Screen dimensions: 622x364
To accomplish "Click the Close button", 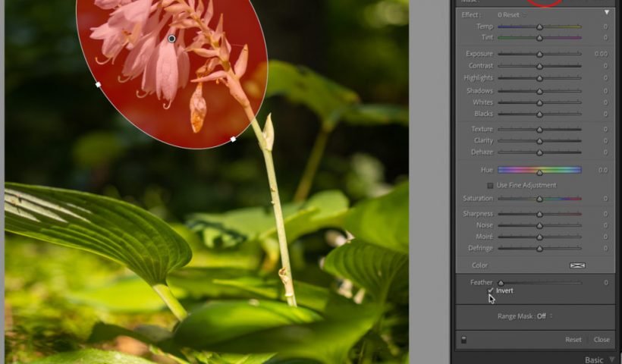I will (602, 340).
